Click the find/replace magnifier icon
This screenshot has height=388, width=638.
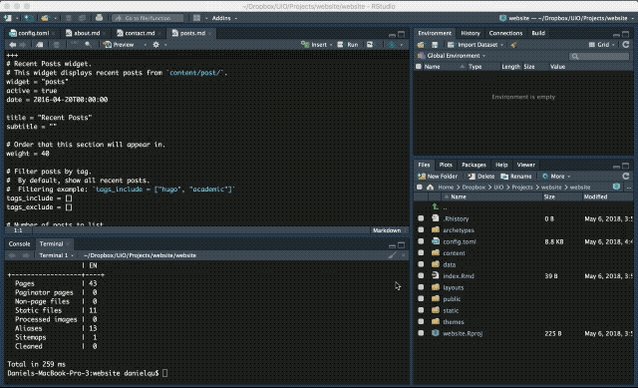(x=88, y=45)
